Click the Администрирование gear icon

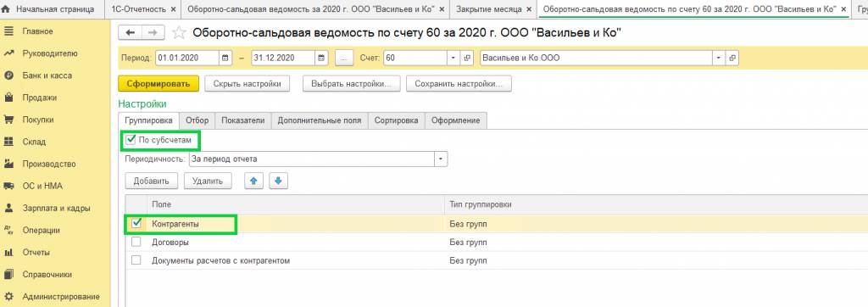(x=8, y=297)
